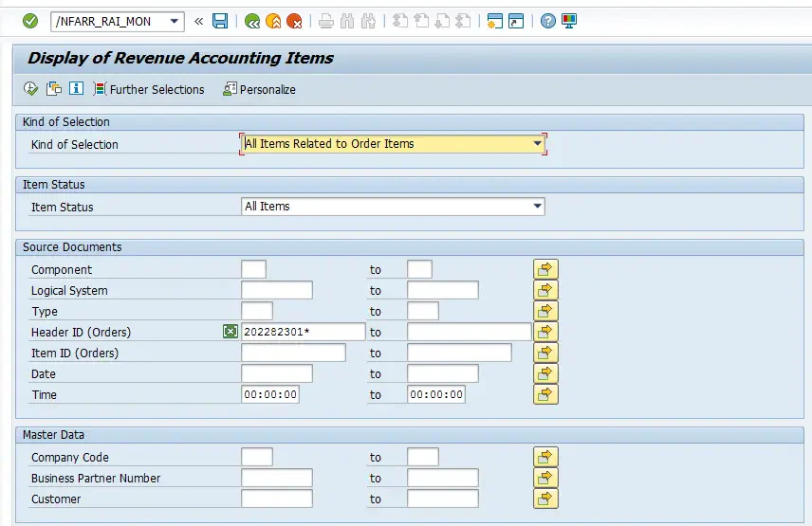Image resolution: width=812 pixels, height=526 pixels.
Task: Open the Kind of Selection dropdown
Action: pos(538,144)
